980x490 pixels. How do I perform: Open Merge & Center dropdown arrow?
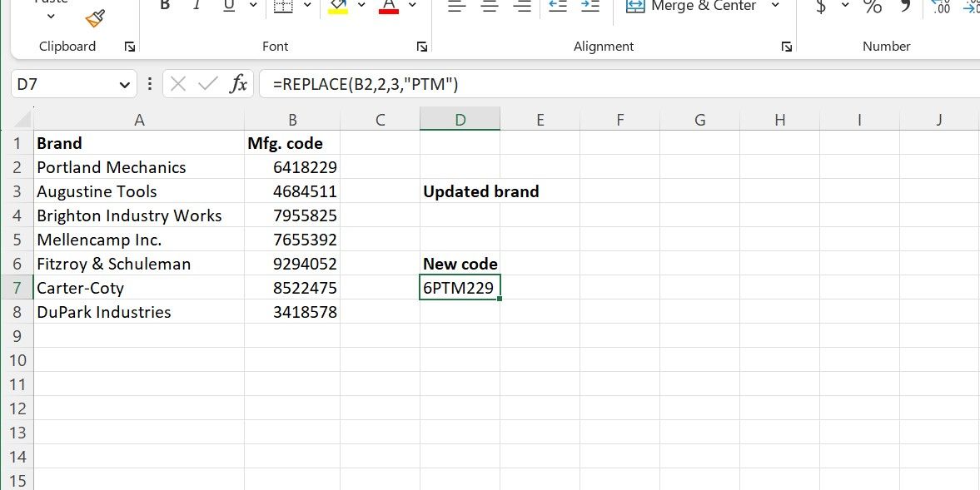[x=776, y=5]
